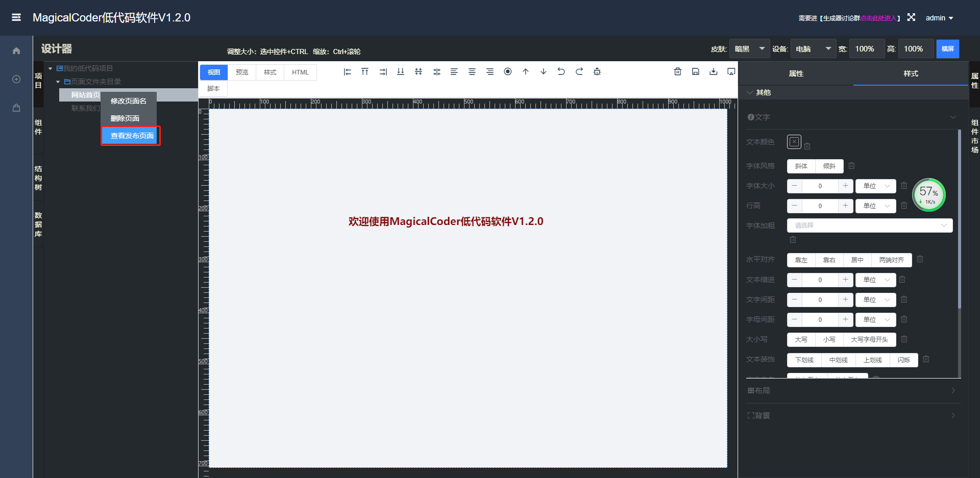The image size is (980, 478).
Task: Set horizontal alignment to 居中
Action: 857,260
